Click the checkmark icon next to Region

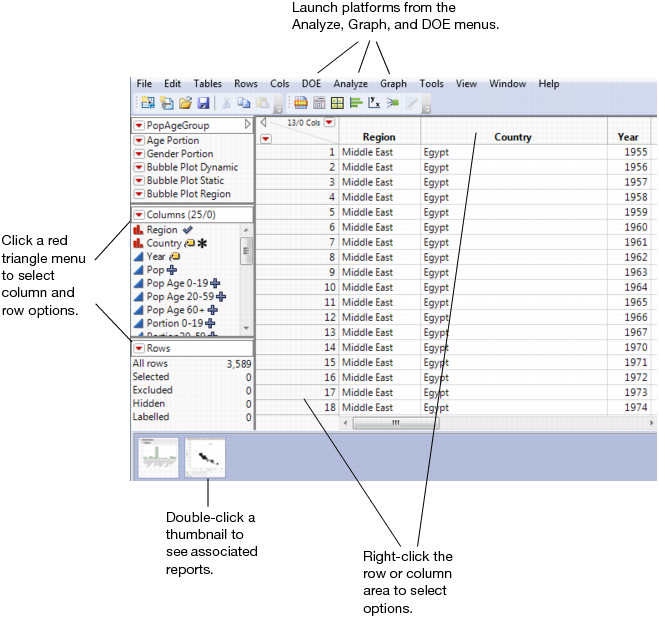[187, 230]
